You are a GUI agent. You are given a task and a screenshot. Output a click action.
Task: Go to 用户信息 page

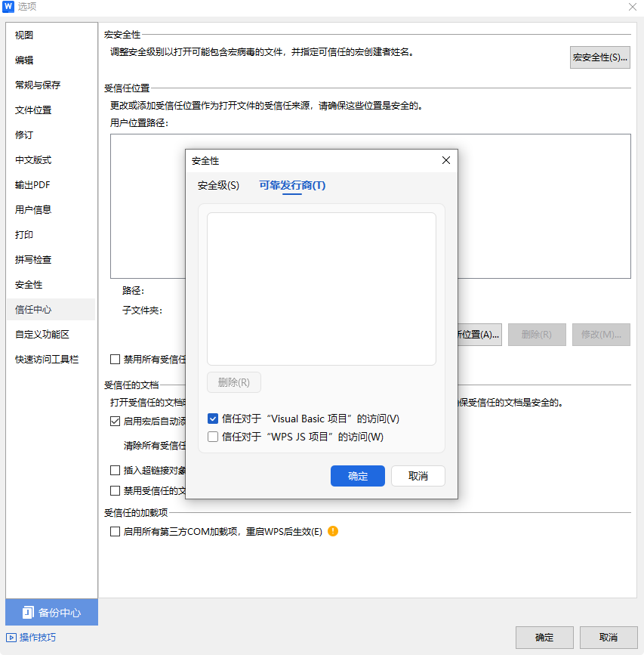tap(51, 210)
